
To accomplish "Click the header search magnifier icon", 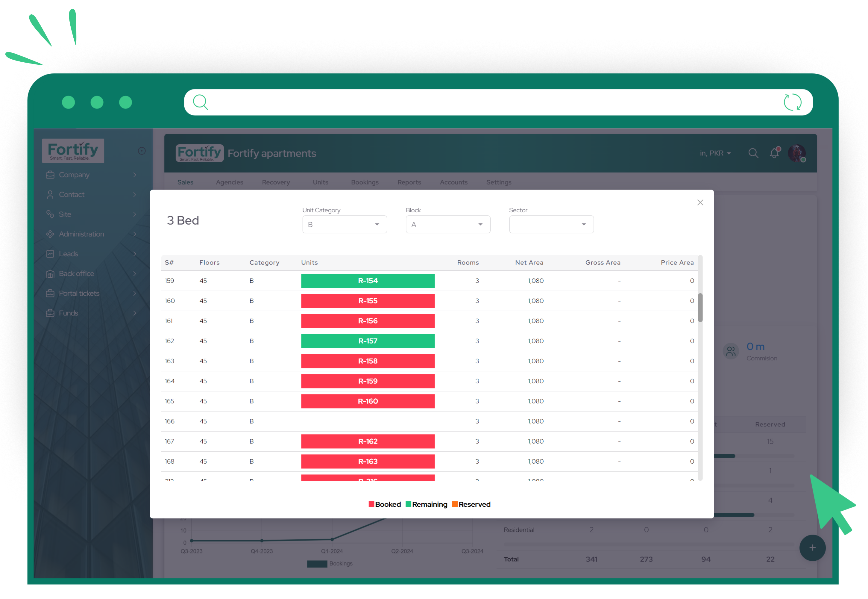I will (753, 153).
